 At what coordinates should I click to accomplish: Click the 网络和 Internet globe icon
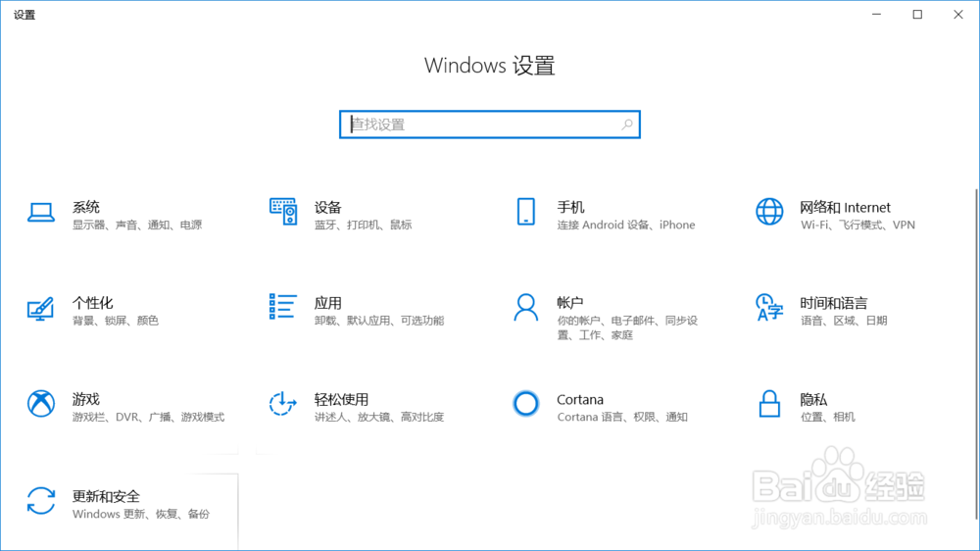pos(769,212)
